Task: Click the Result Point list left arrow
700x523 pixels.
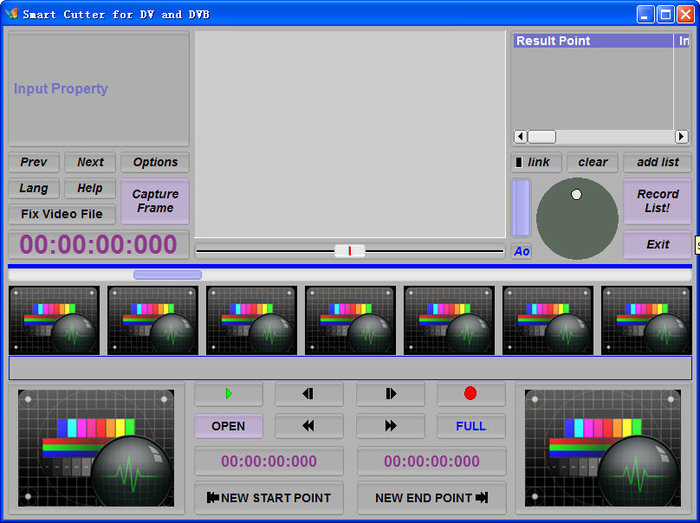Action: pyautogui.click(x=521, y=136)
